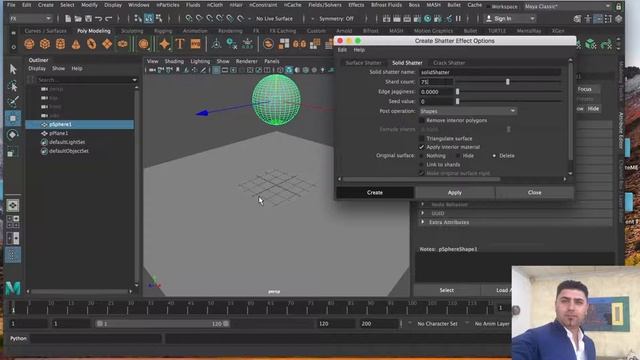Click the Pause render icon in status line
640x360 pixels.
tap(458, 18)
